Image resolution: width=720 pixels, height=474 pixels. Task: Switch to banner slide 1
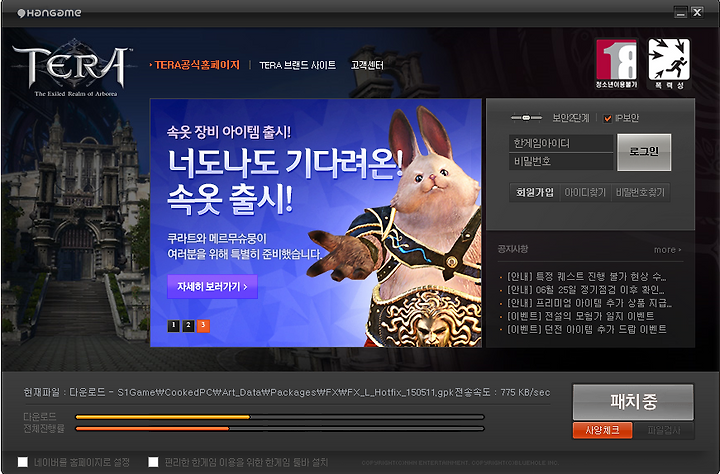coord(173,326)
